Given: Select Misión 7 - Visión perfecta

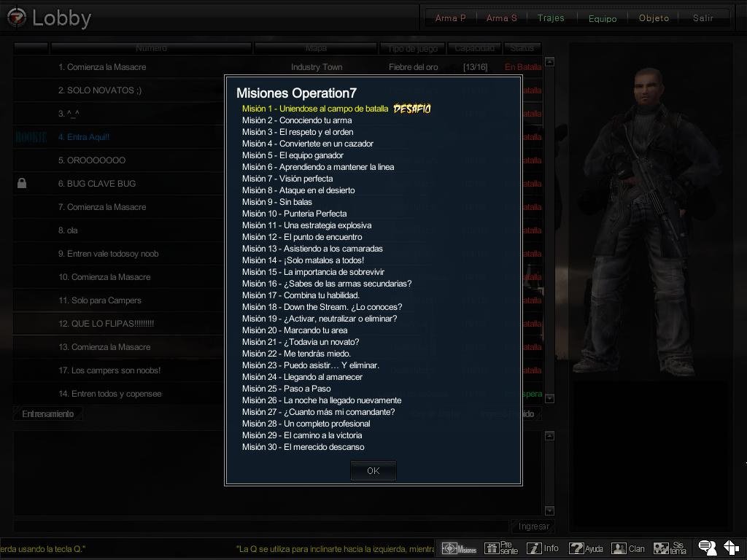Looking at the screenshot, I should point(287,179).
